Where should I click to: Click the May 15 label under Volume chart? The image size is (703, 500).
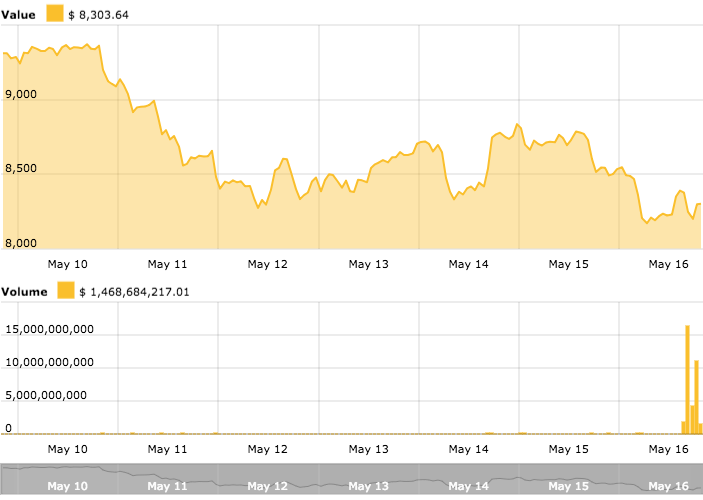click(x=568, y=449)
